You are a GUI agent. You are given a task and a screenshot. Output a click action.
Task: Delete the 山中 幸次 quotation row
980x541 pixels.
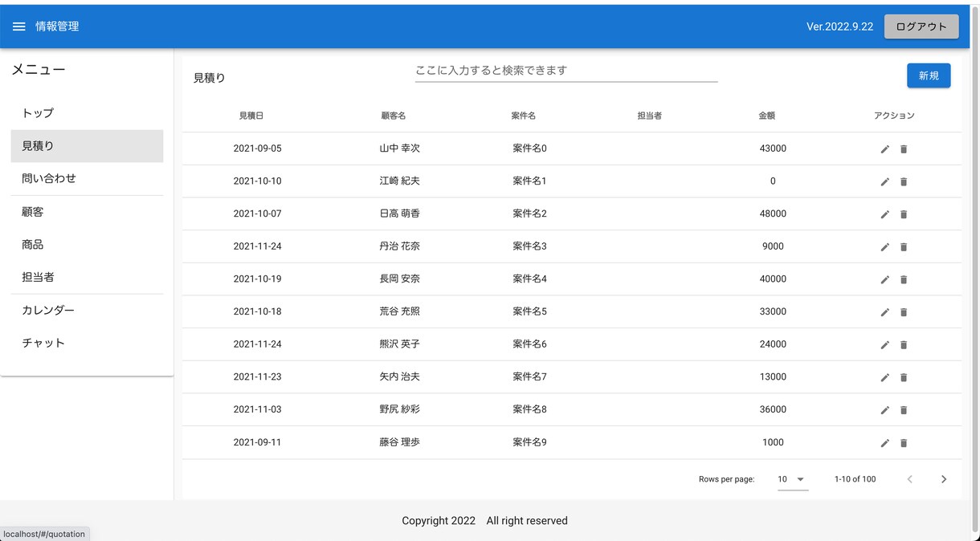(x=903, y=149)
